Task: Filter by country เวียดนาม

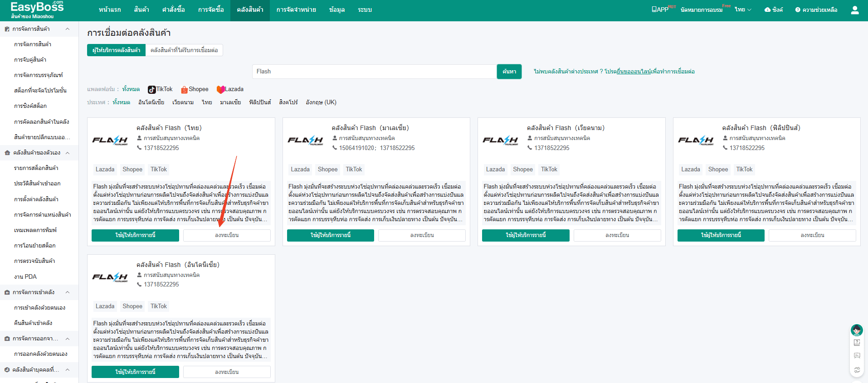Action: pyautogui.click(x=183, y=102)
